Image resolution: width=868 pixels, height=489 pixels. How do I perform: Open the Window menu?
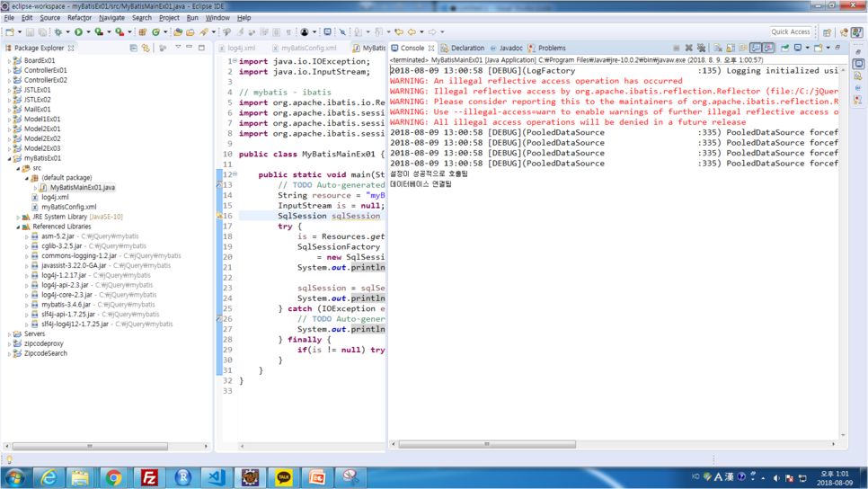(x=217, y=18)
